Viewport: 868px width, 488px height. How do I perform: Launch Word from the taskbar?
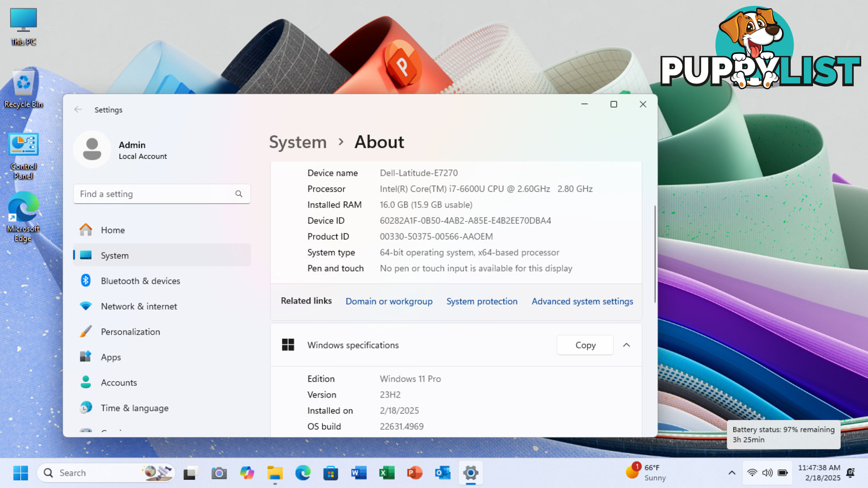(x=359, y=472)
